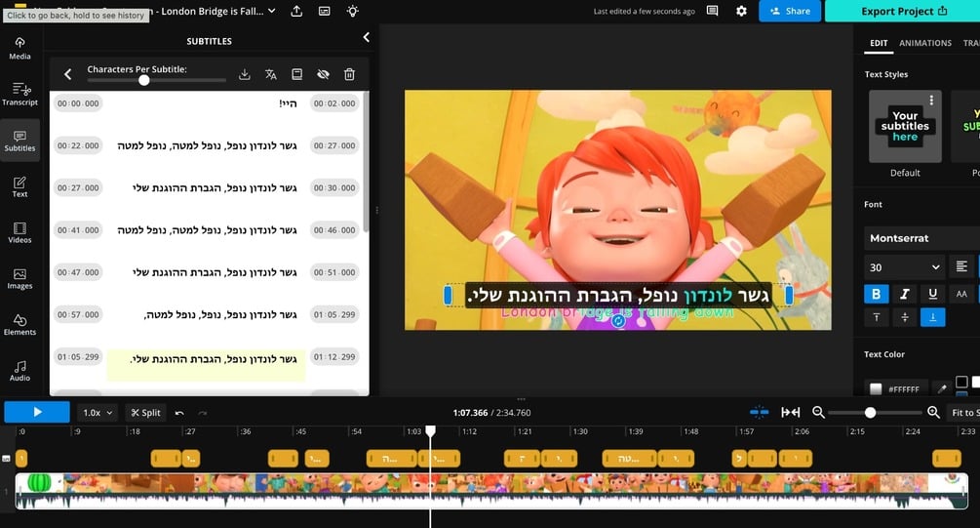Click the redo arrow

tap(203, 413)
